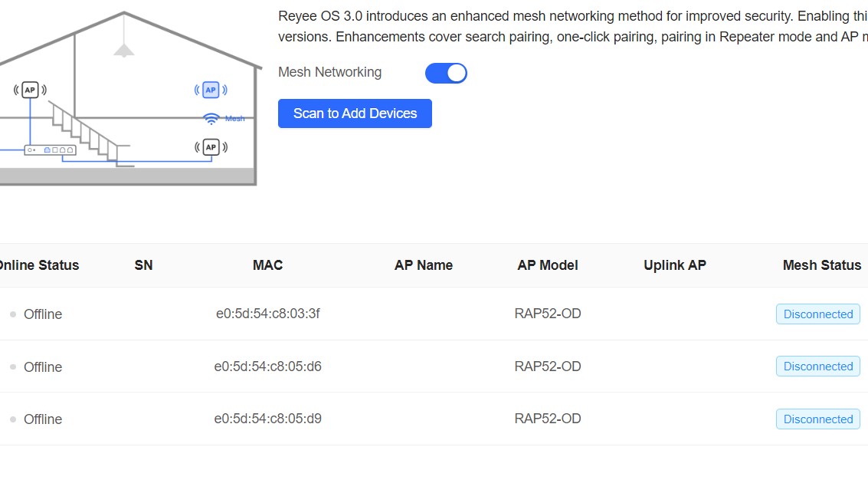The width and height of the screenshot is (868, 493).
Task: Select MAC address e0:5d:54:c8:05:d9
Action: click(x=267, y=419)
